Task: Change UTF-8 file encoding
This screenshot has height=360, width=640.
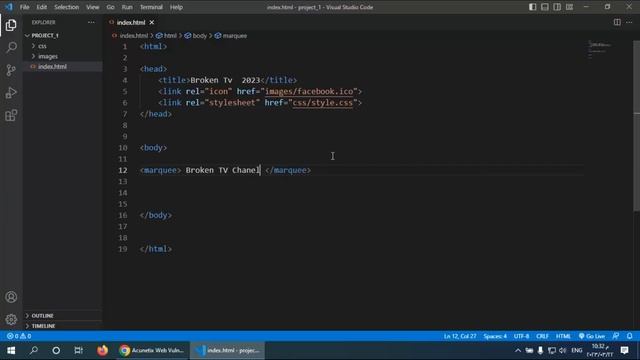Action: tap(521, 336)
